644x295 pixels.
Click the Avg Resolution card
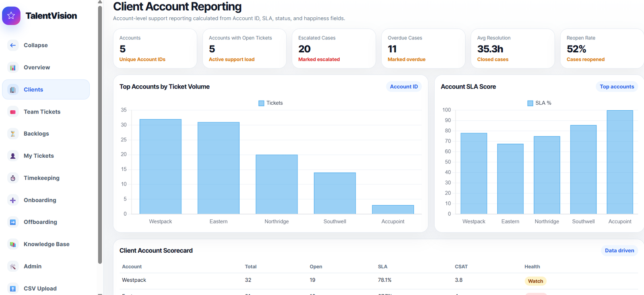(513, 48)
